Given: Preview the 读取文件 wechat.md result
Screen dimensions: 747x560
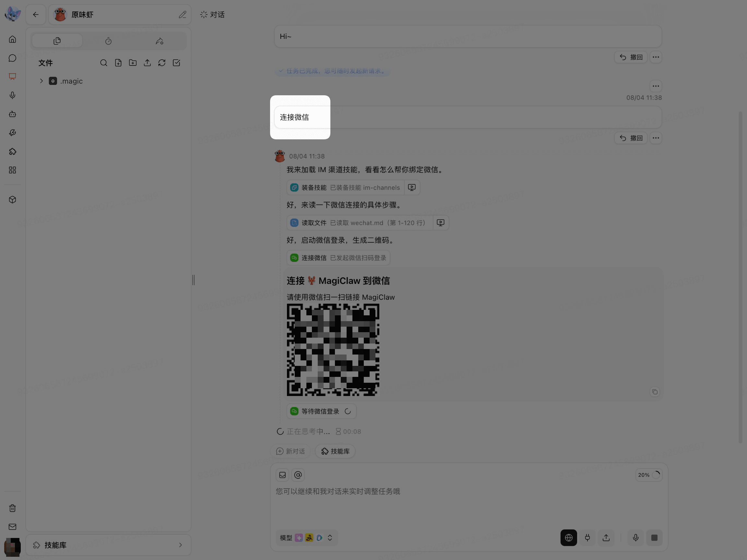Looking at the screenshot, I should [x=440, y=223].
